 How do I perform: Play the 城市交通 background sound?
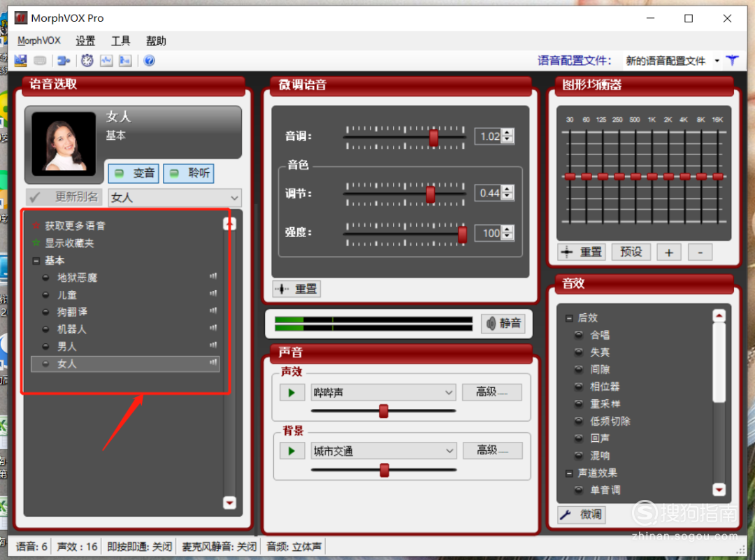[x=292, y=452]
